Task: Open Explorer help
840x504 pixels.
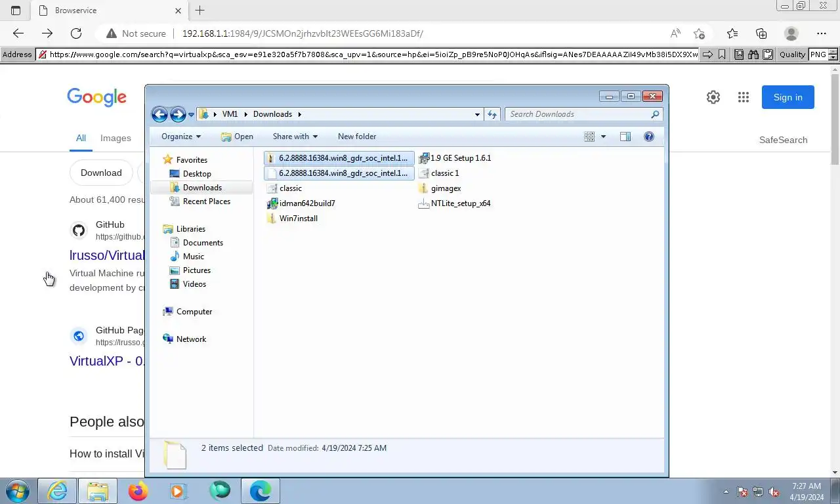Action: [x=649, y=136]
